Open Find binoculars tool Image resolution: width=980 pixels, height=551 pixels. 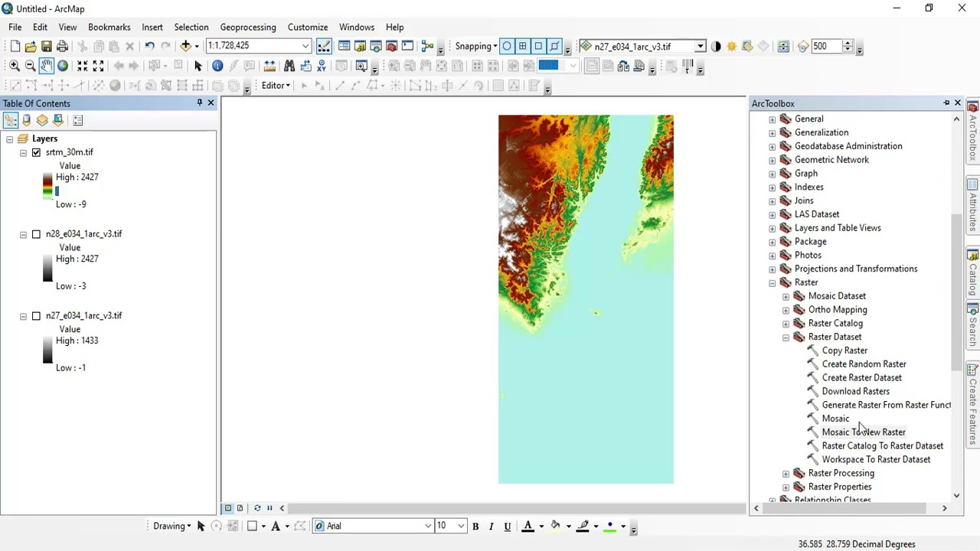[x=289, y=66]
